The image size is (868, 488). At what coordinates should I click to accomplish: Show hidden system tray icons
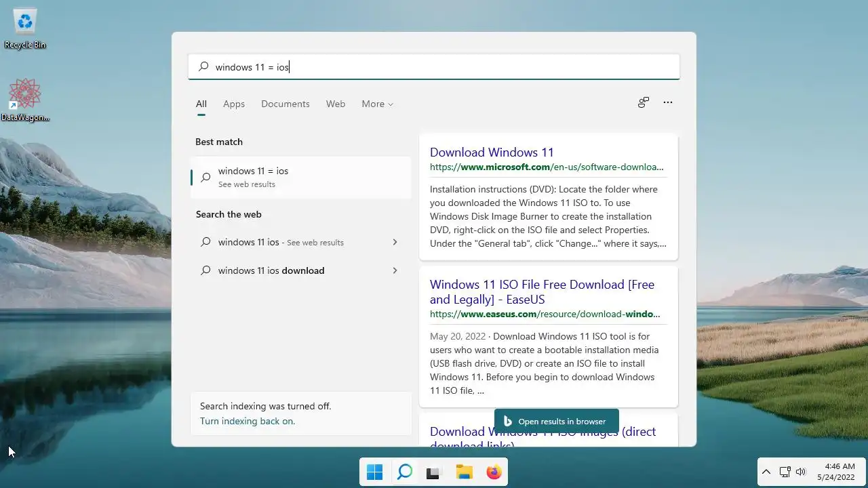(x=766, y=472)
